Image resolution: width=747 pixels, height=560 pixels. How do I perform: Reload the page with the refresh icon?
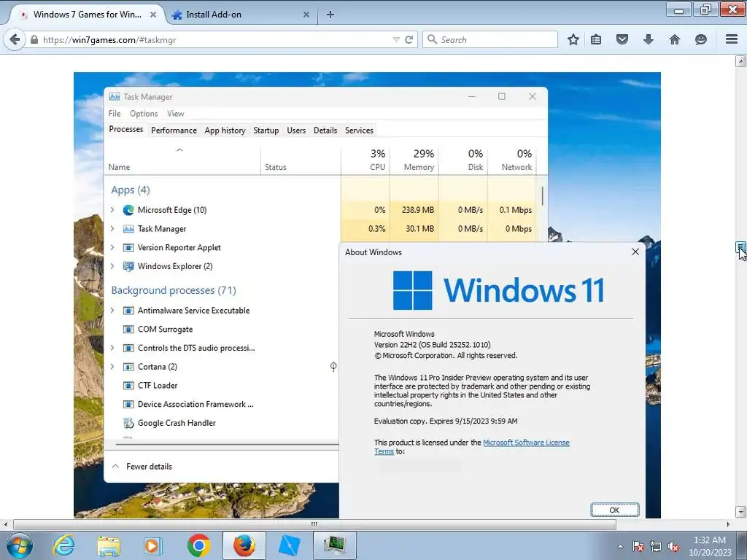[409, 39]
